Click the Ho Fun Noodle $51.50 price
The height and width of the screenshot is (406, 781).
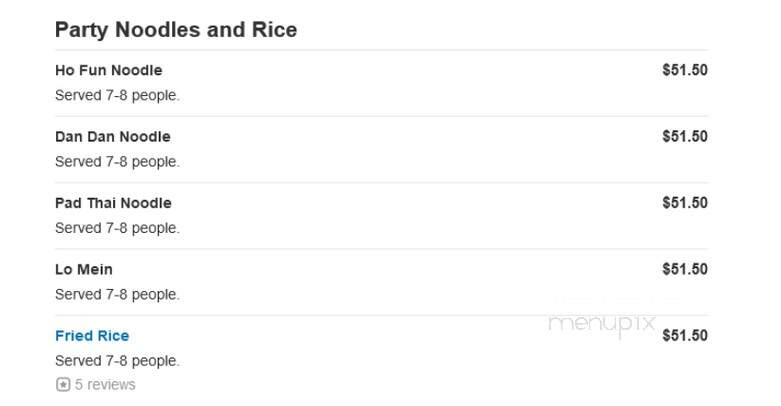(685, 70)
